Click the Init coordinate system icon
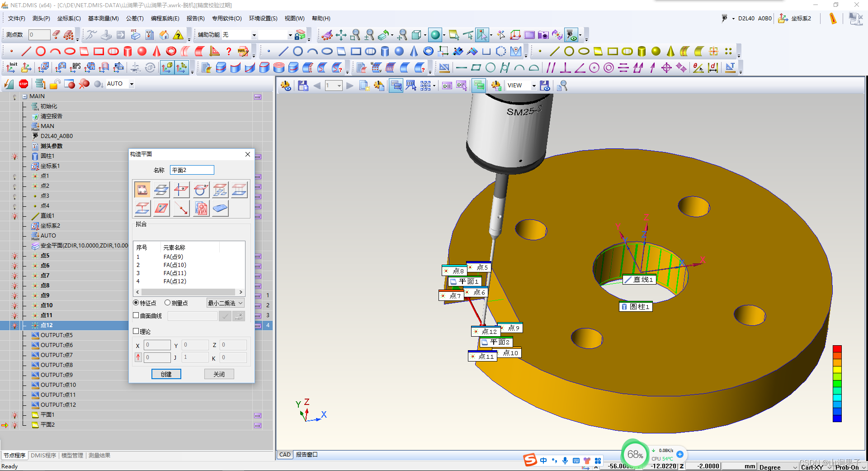This screenshot has width=868, height=471. pyautogui.click(x=12, y=68)
